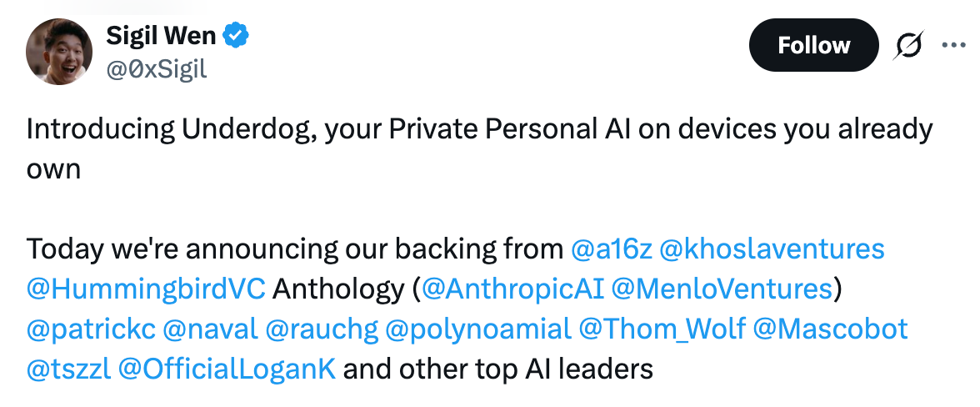Select the @patrickc mention
The image size is (980, 407).
pos(91,329)
